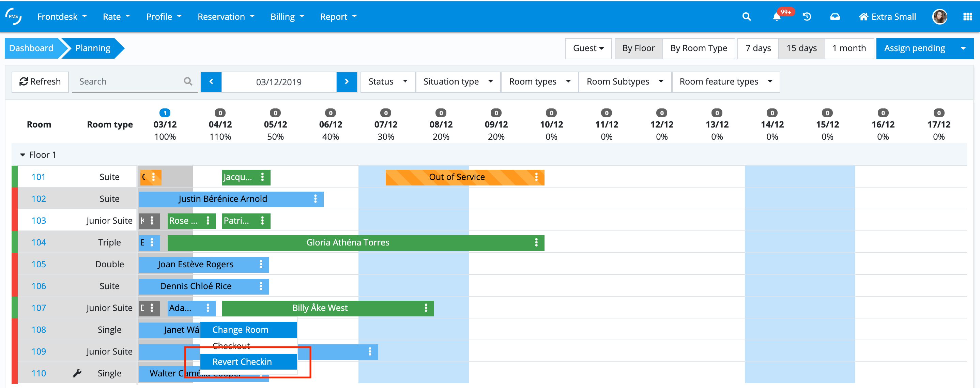The height and width of the screenshot is (388, 980).
Task: Choose Revert Checkin from context menu
Action: (248, 361)
